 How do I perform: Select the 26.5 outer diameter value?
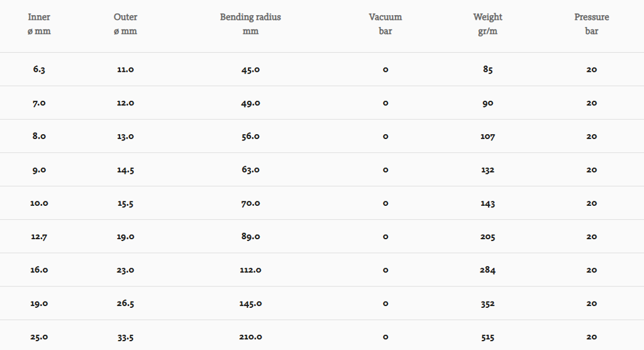point(125,303)
